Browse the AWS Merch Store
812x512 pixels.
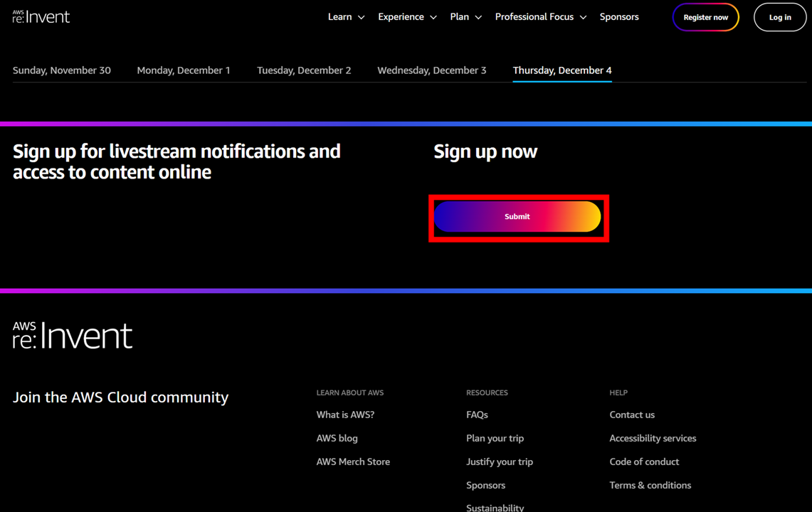pos(353,462)
